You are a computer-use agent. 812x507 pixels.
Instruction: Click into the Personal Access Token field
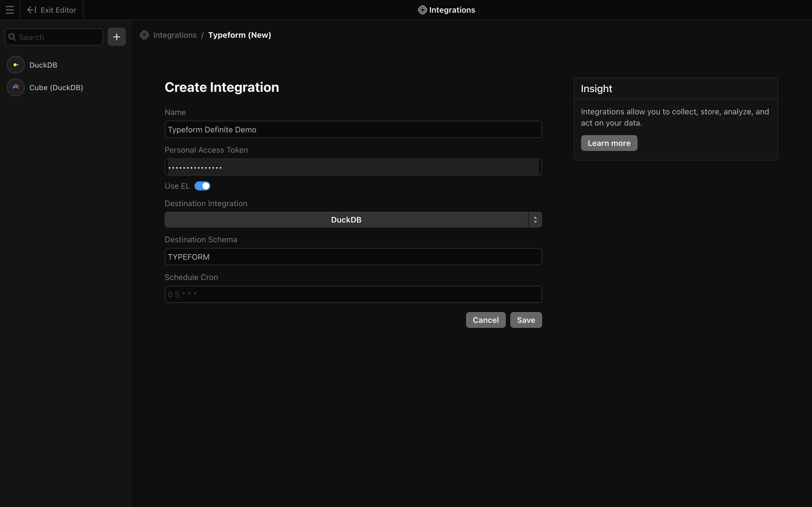point(353,167)
